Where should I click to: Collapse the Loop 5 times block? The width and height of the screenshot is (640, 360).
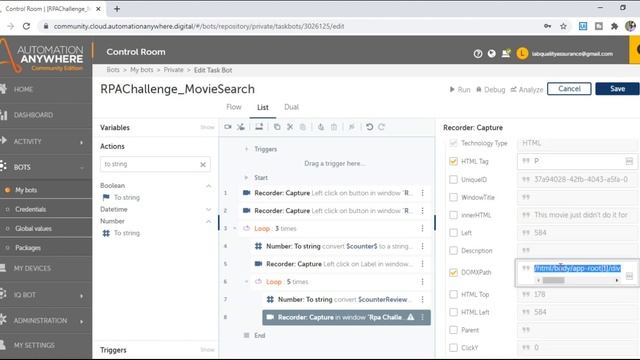[246, 282]
